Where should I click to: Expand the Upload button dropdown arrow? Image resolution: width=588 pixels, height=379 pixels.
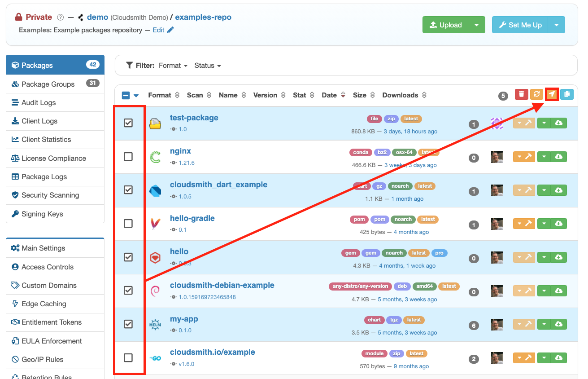[x=476, y=25]
